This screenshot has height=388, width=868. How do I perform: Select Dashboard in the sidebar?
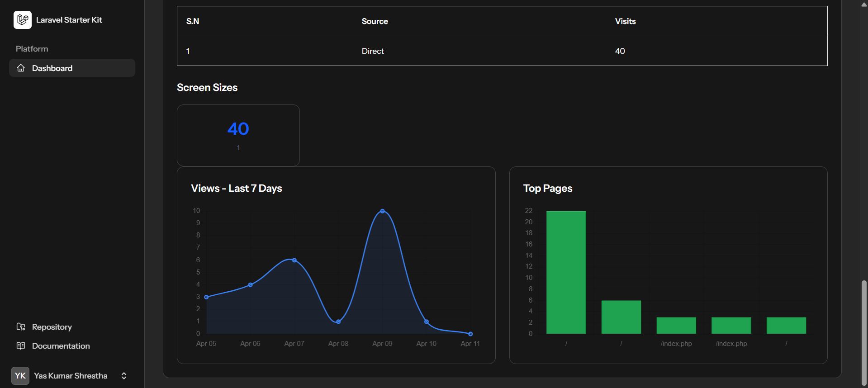(72, 68)
